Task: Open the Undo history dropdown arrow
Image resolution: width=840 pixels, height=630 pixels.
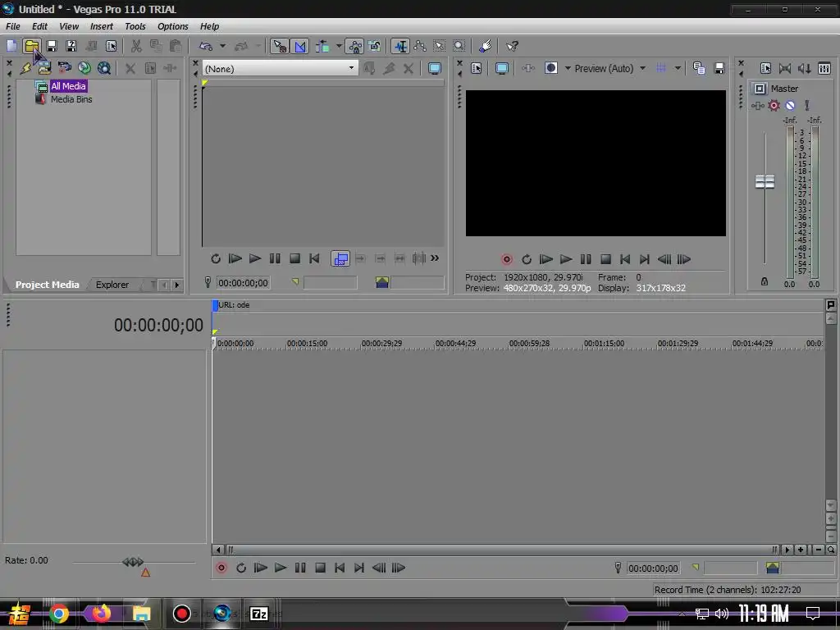Action: coord(222,46)
